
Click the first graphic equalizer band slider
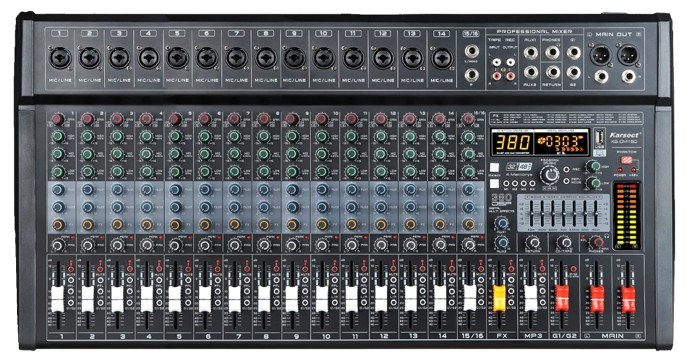click(x=531, y=215)
